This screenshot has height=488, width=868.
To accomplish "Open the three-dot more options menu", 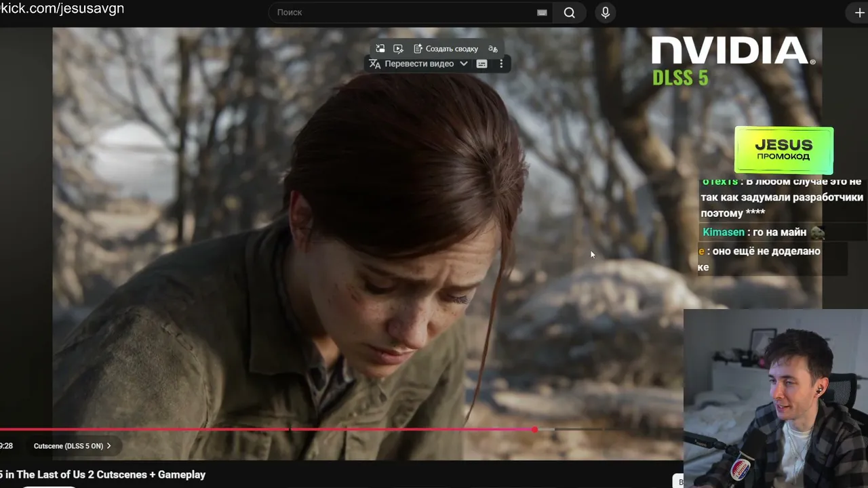I will (x=501, y=64).
